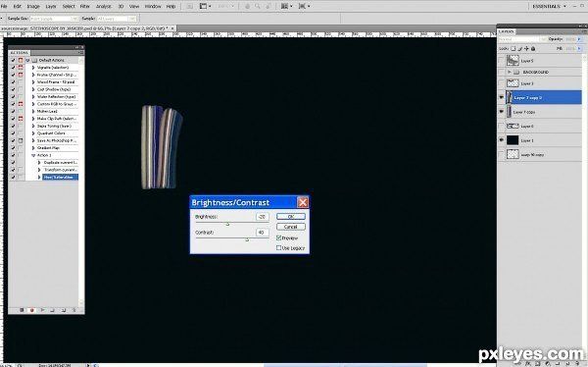Click the hand tool icon in the top bar
588x367 pixels.
pos(248,7)
